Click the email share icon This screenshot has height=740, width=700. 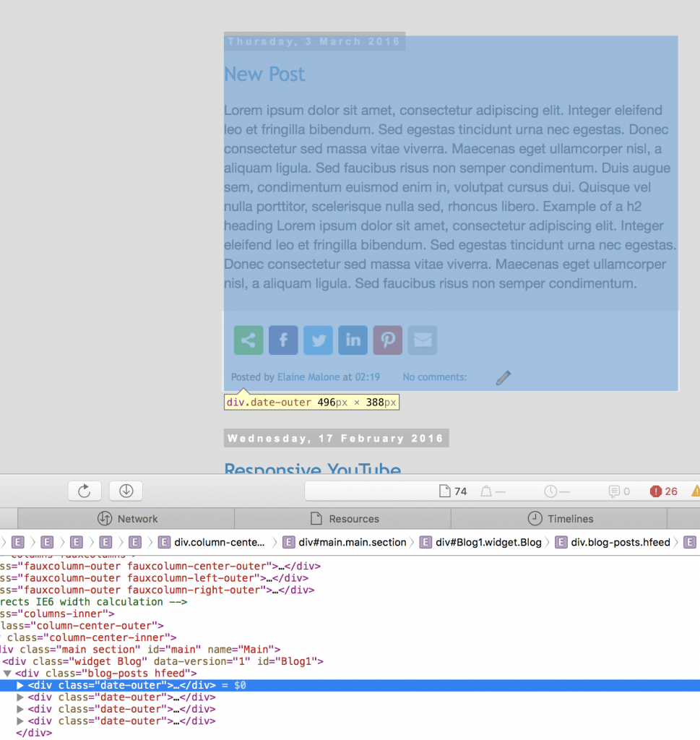click(422, 340)
